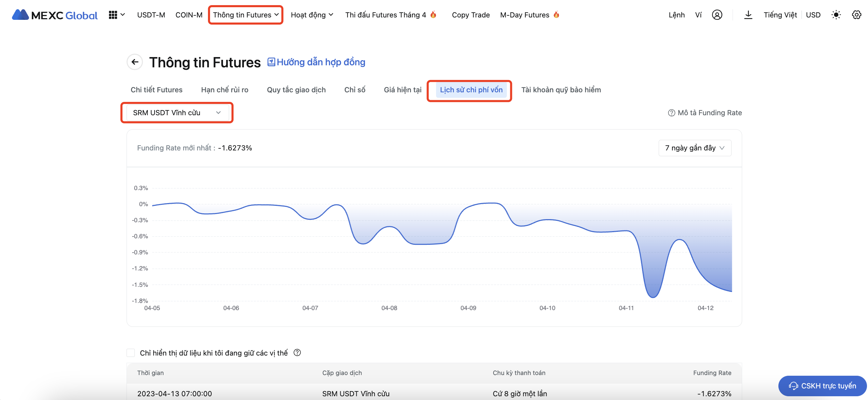868x400 pixels.
Task: Click the help icon beside position filter
Action: point(297,352)
